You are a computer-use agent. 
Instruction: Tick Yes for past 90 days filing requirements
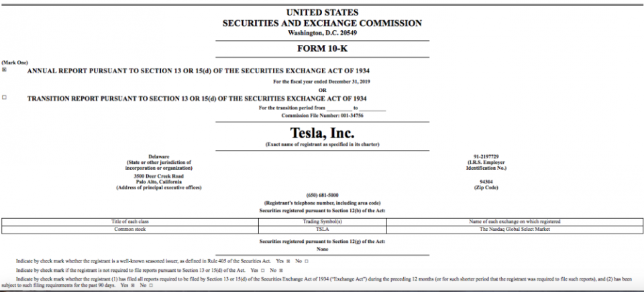133,285
